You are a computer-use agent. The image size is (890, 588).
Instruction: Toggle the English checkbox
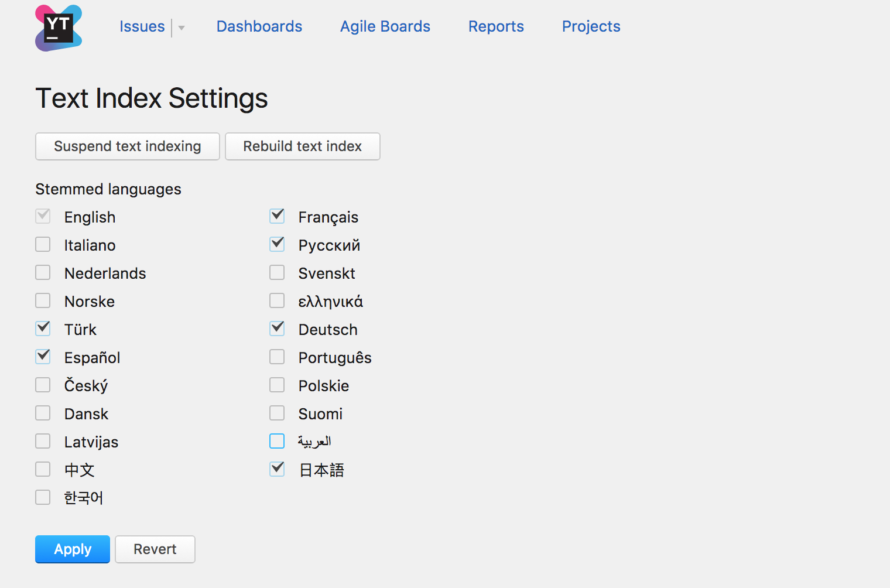pos(43,216)
